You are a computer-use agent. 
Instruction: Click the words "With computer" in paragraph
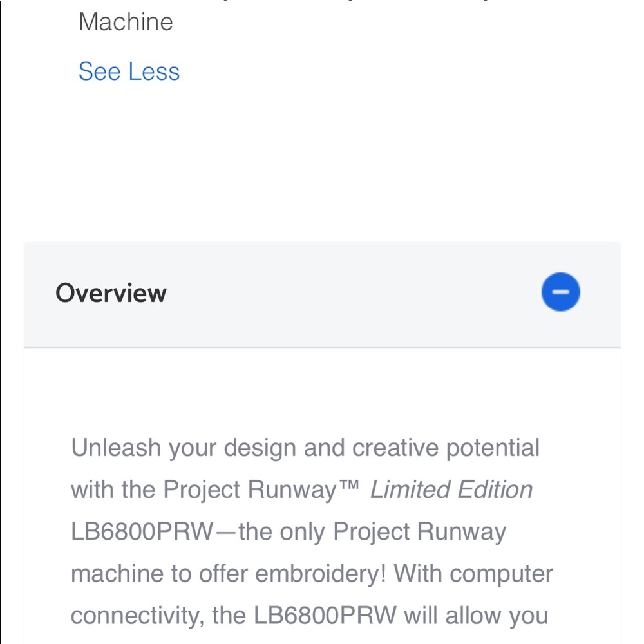[x=473, y=573]
